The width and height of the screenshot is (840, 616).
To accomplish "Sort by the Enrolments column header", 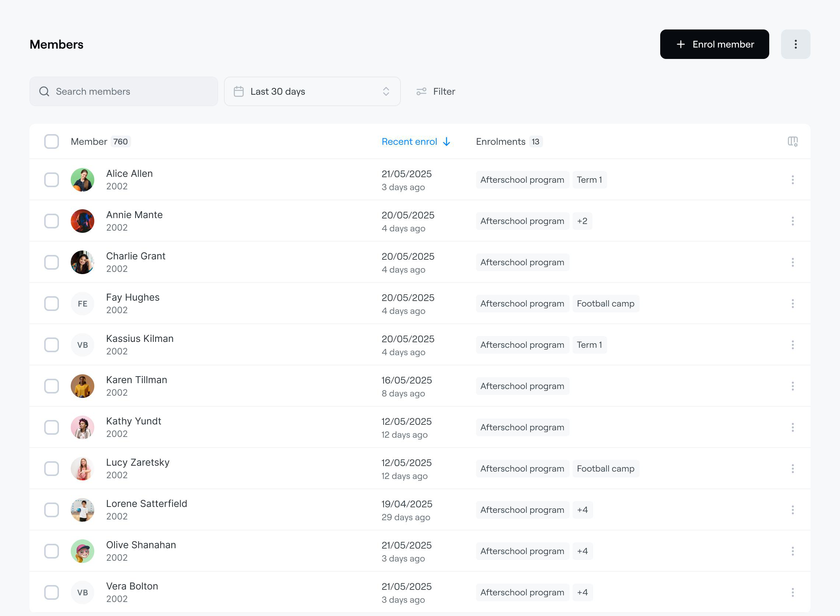I will (500, 142).
